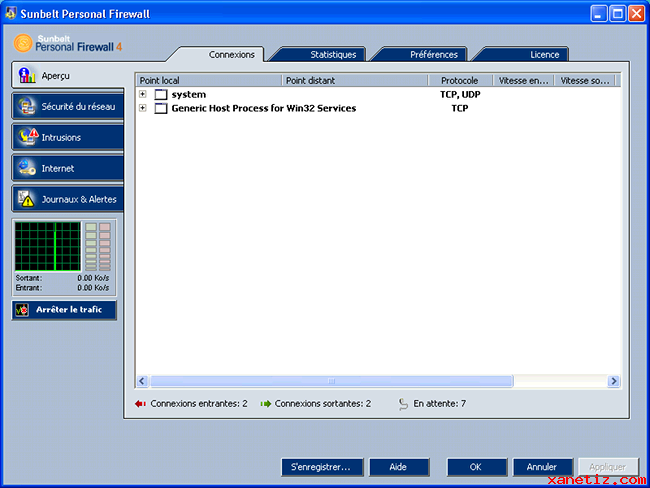Click the S'enregistrer... button
Viewport: 650px width, 488px height.
click(322, 467)
